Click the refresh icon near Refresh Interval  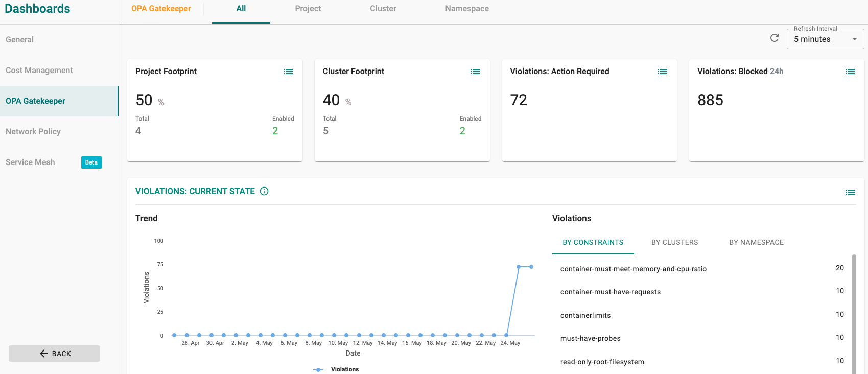click(x=775, y=38)
